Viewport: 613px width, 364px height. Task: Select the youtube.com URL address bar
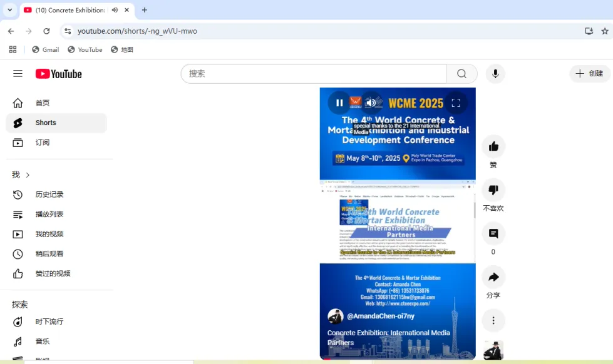(137, 31)
